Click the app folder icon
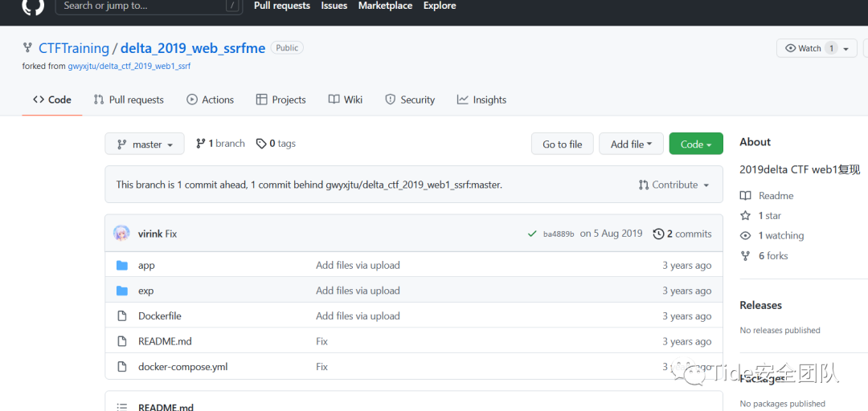The width and height of the screenshot is (868, 411). [x=122, y=266]
